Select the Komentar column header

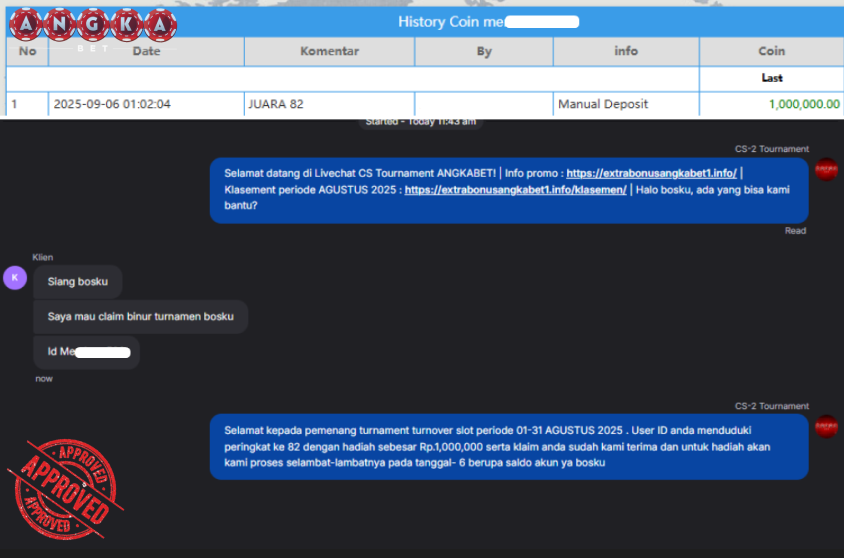pos(329,51)
